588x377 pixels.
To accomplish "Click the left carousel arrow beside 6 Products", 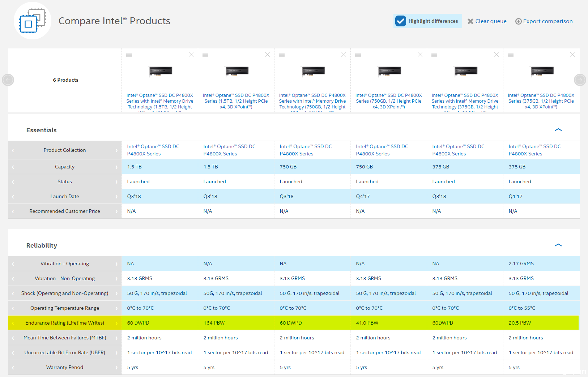I will tap(8, 80).
